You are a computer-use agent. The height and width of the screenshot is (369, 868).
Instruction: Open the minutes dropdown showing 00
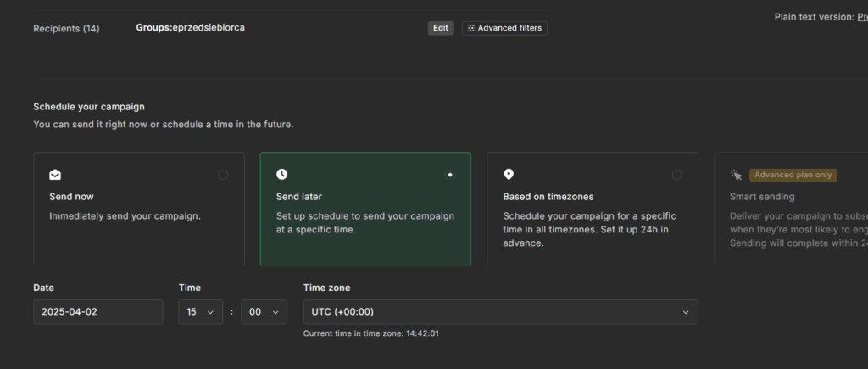pyautogui.click(x=264, y=312)
